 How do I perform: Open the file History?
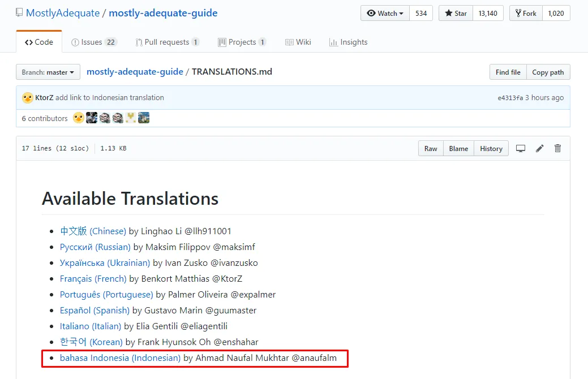click(491, 148)
